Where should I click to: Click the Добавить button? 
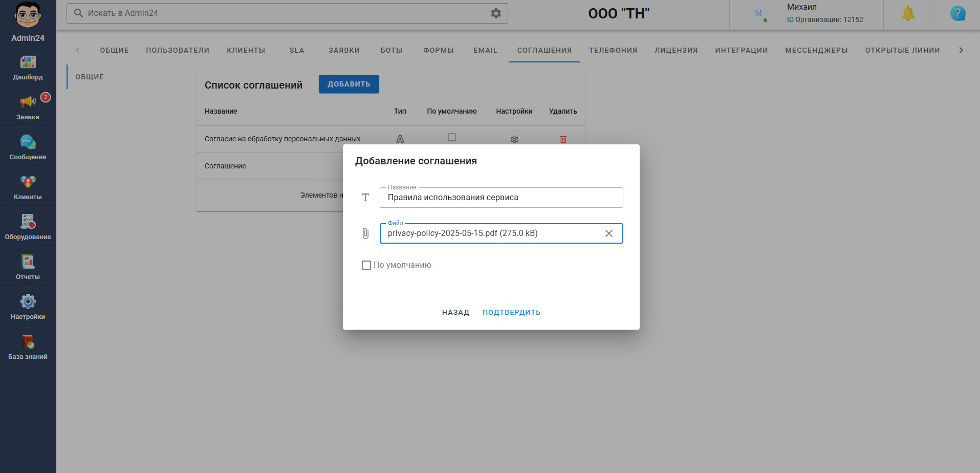349,84
